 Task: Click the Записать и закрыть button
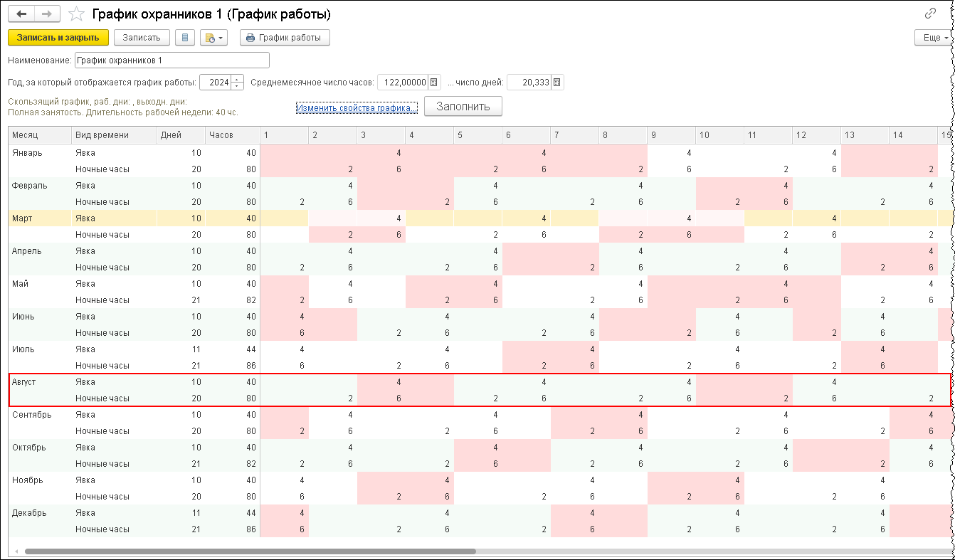tap(58, 38)
